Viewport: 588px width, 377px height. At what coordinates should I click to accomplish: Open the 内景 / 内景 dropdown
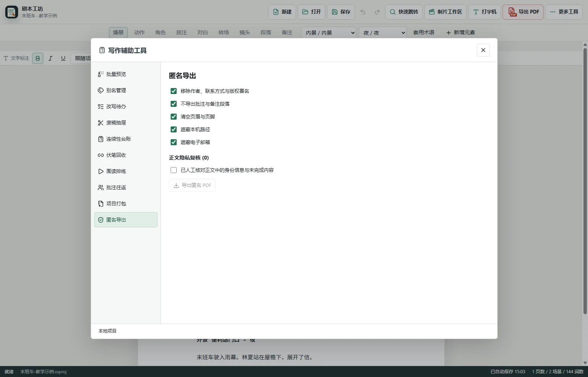pos(328,33)
